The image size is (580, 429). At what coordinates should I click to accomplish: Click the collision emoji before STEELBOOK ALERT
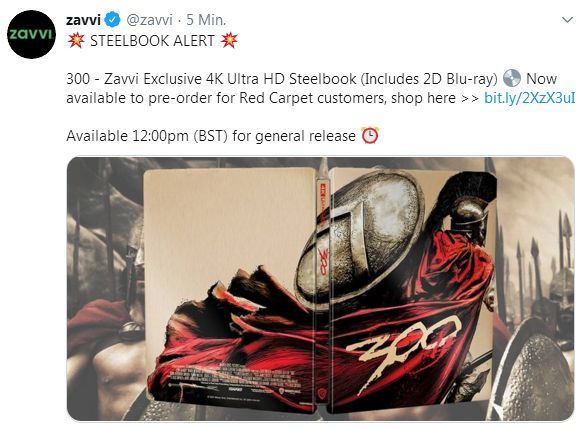coord(76,40)
